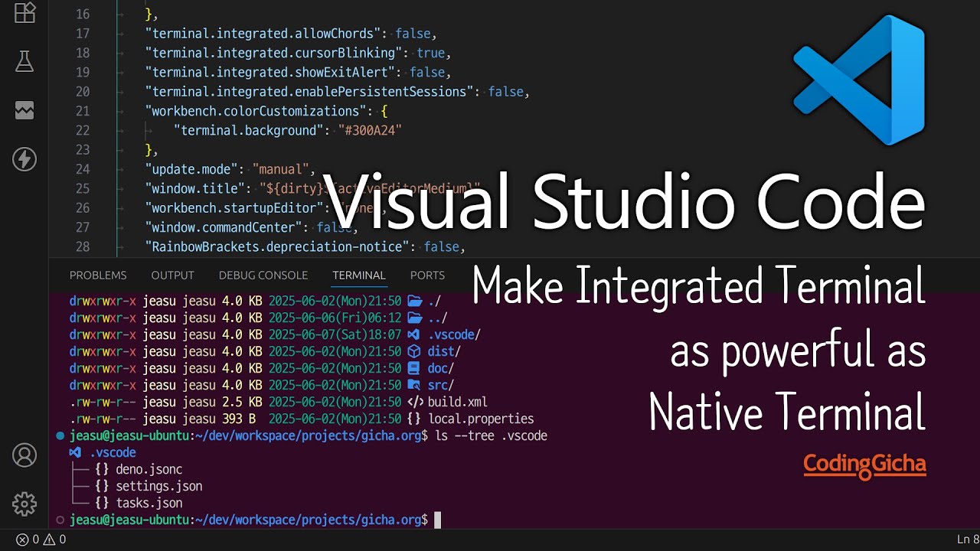This screenshot has height=551, width=980.
Task: Click src/ directory name in terminal
Action: click(441, 385)
